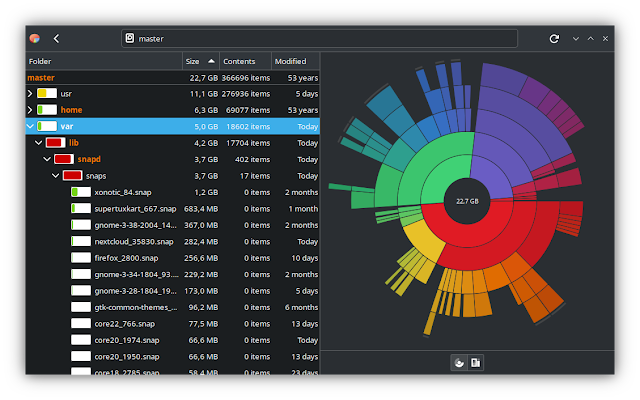Viewport: 640px width, 400px height.
Task: Click the window maximize chevron icon
Action: pos(591,38)
